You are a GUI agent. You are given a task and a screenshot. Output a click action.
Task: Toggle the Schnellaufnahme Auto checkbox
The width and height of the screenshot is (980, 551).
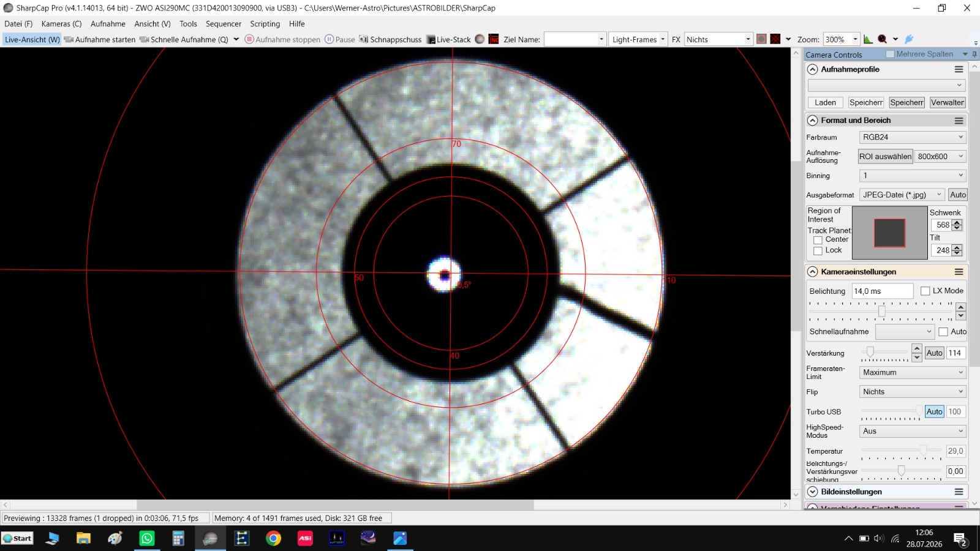point(943,332)
